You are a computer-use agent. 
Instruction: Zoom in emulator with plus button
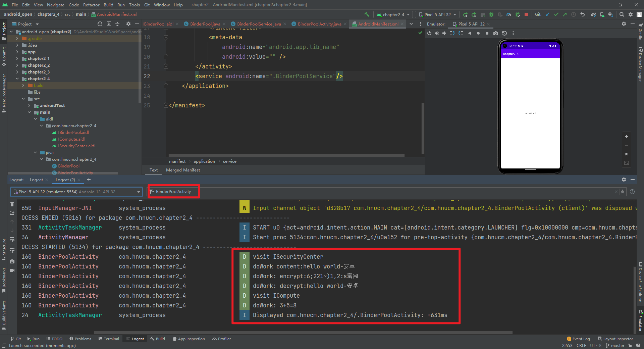point(626,137)
